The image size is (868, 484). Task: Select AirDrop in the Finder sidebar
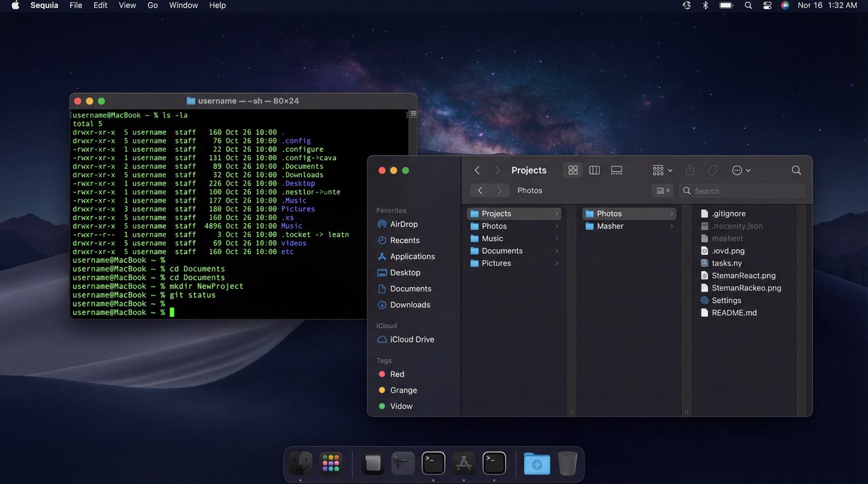403,224
